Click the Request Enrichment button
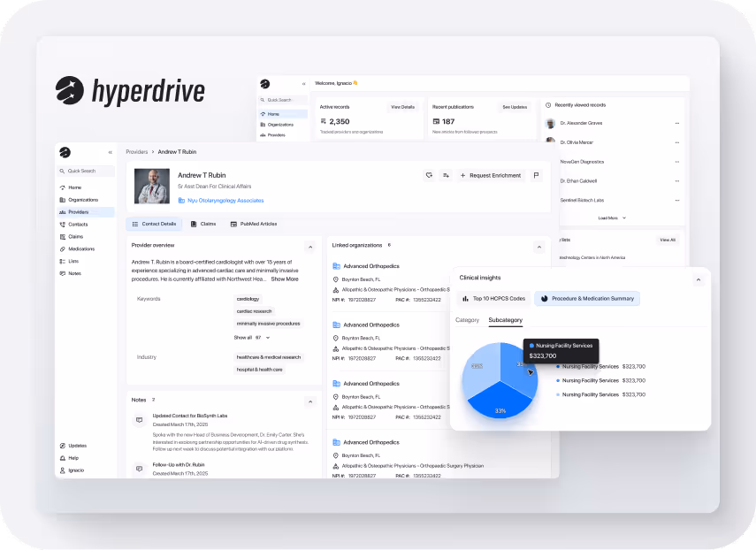The image size is (756, 550). pyautogui.click(x=491, y=175)
